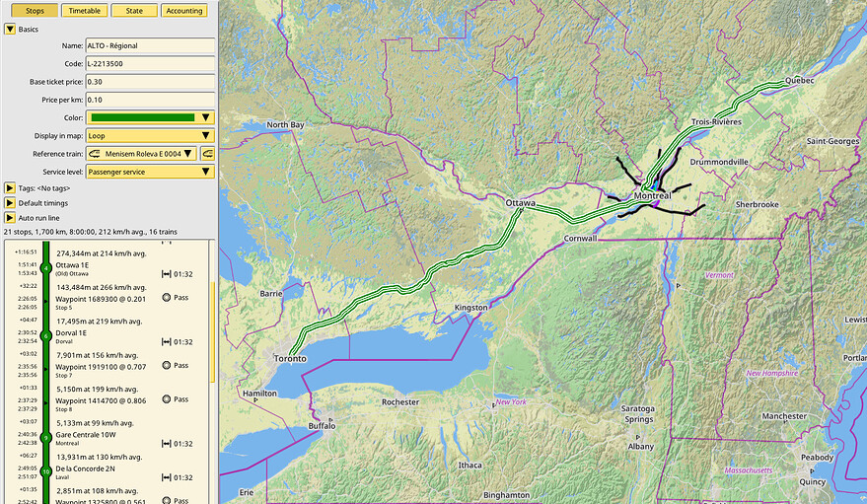The width and height of the screenshot is (867, 504).
Task: Toggle Pass indicator for Waypoint 1414700
Action: click(x=167, y=399)
